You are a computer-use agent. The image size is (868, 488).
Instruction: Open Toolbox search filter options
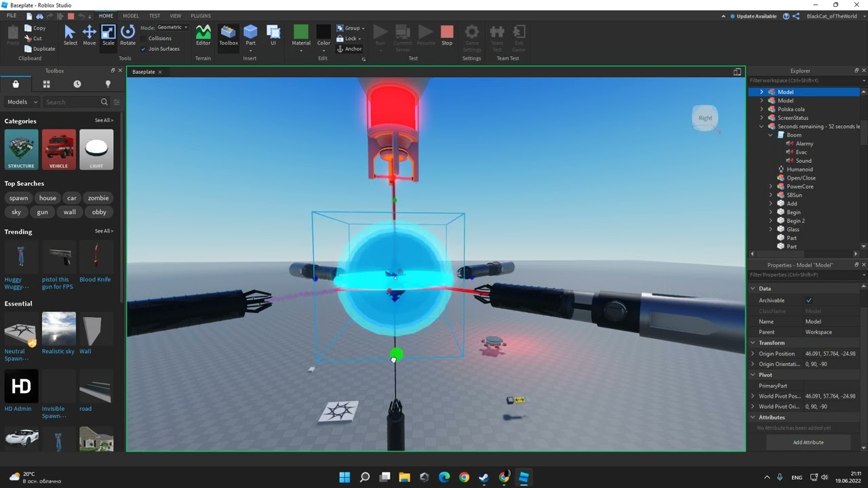(117, 102)
